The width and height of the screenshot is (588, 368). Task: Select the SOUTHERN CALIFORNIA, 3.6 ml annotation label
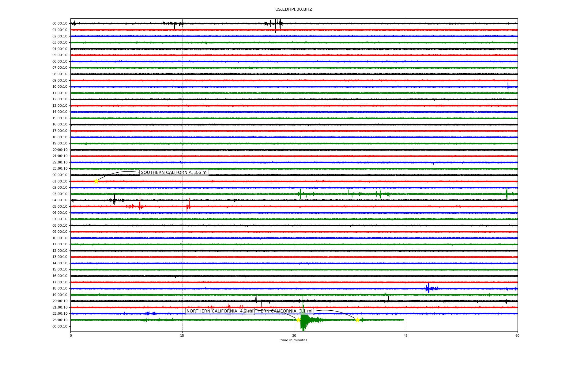[174, 173]
